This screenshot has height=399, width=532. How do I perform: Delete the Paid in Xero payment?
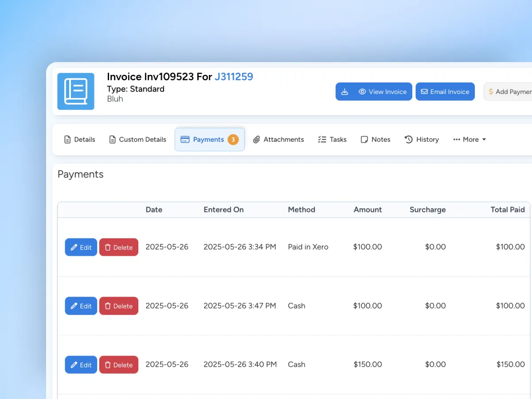tap(119, 247)
